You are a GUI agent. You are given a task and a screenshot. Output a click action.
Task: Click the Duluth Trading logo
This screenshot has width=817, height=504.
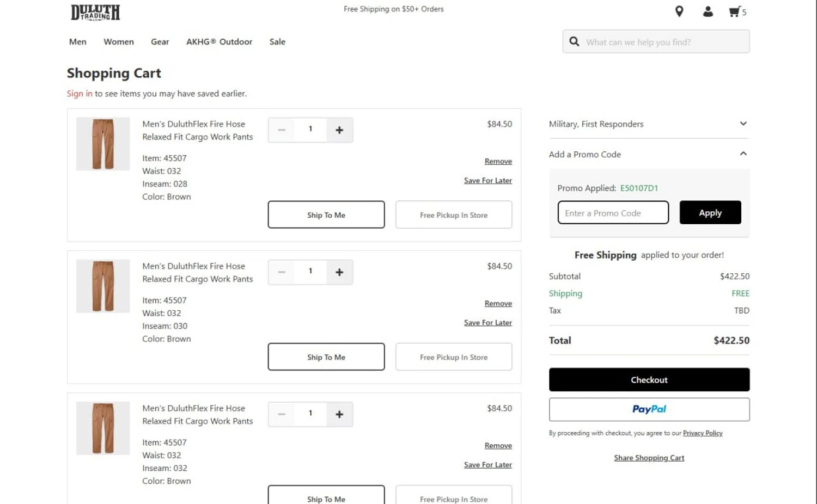(x=95, y=12)
